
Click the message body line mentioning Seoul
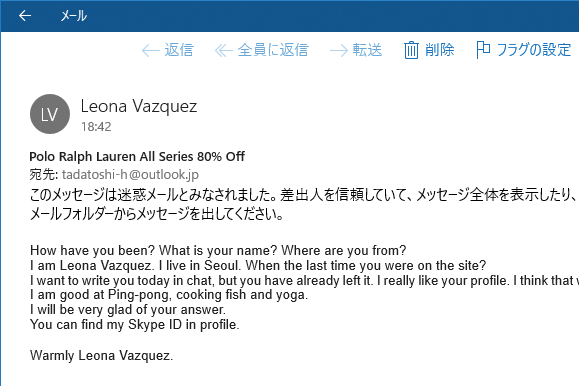click(x=258, y=266)
